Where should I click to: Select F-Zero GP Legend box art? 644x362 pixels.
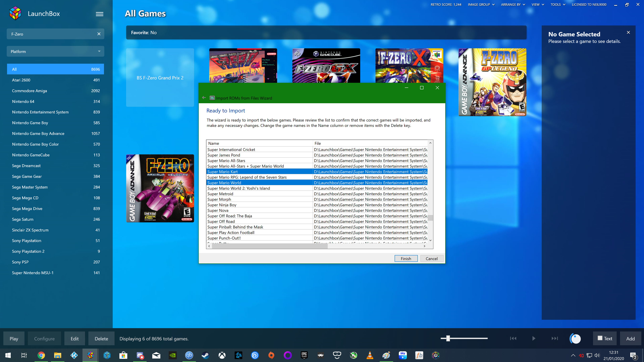coord(492,82)
